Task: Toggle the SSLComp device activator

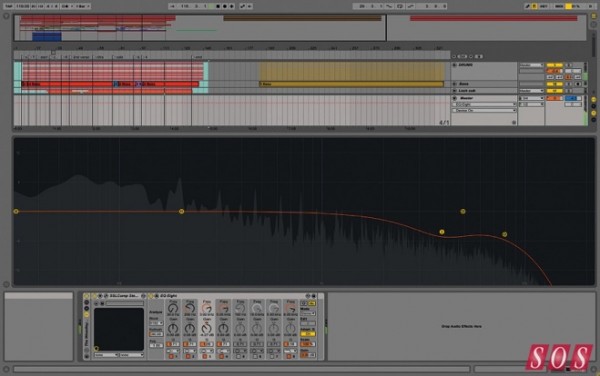Action: point(94,296)
